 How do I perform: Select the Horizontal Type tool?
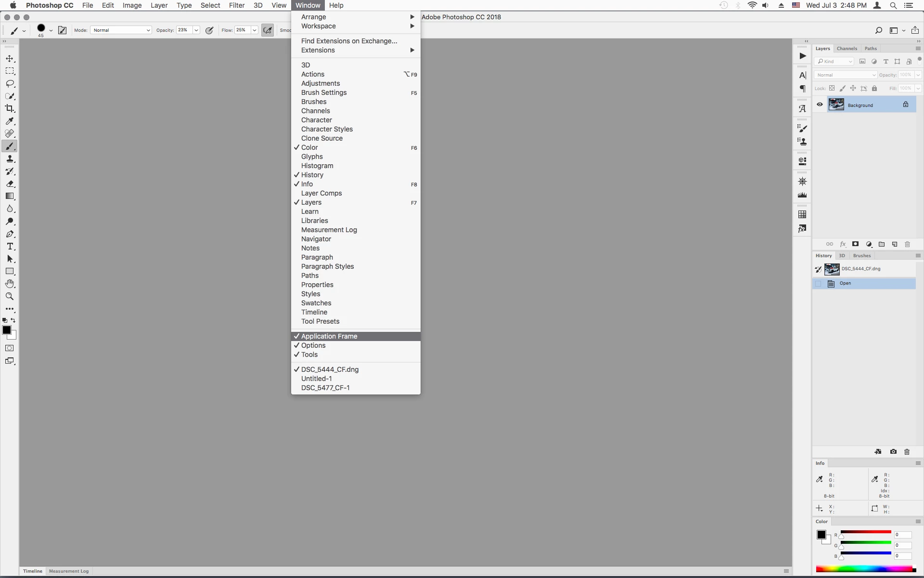pyautogui.click(x=10, y=246)
